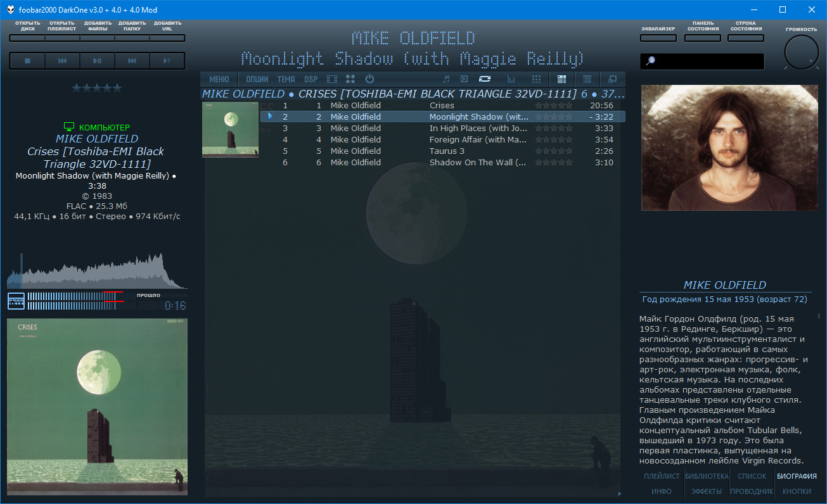This screenshot has height=504, width=827.
Task: Click the Mike Oldfield artist photo
Action: 731,148
